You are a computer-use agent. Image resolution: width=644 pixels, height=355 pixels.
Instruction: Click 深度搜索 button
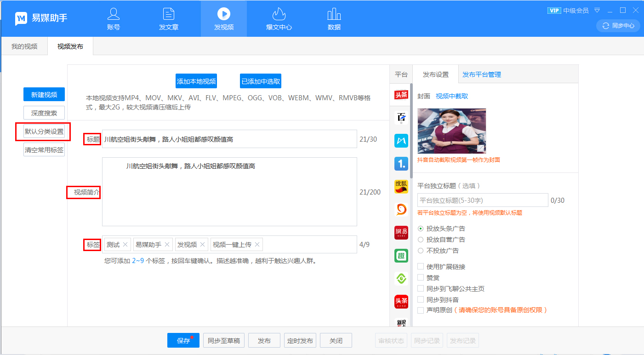(x=44, y=113)
